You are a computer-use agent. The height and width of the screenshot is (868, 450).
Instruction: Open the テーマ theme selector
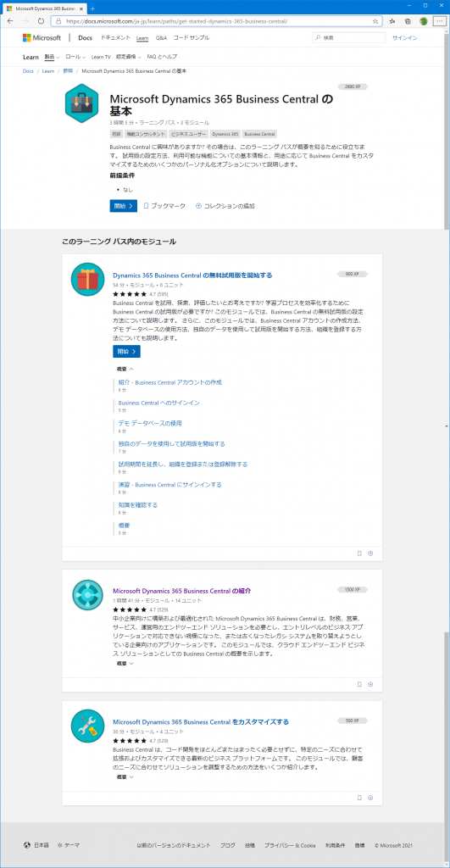69,845
